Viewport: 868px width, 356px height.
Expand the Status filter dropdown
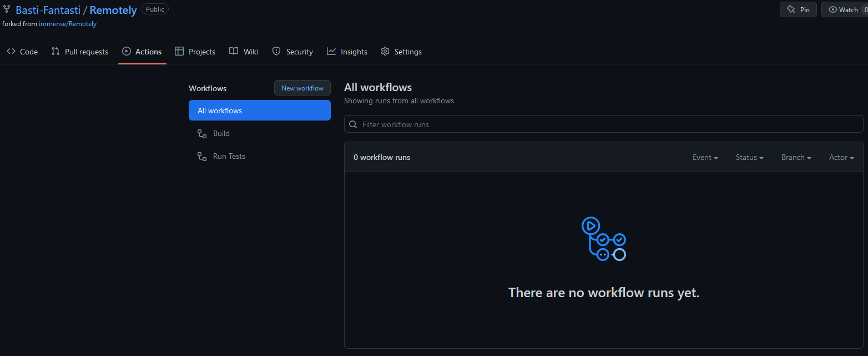tap(749, 157)
